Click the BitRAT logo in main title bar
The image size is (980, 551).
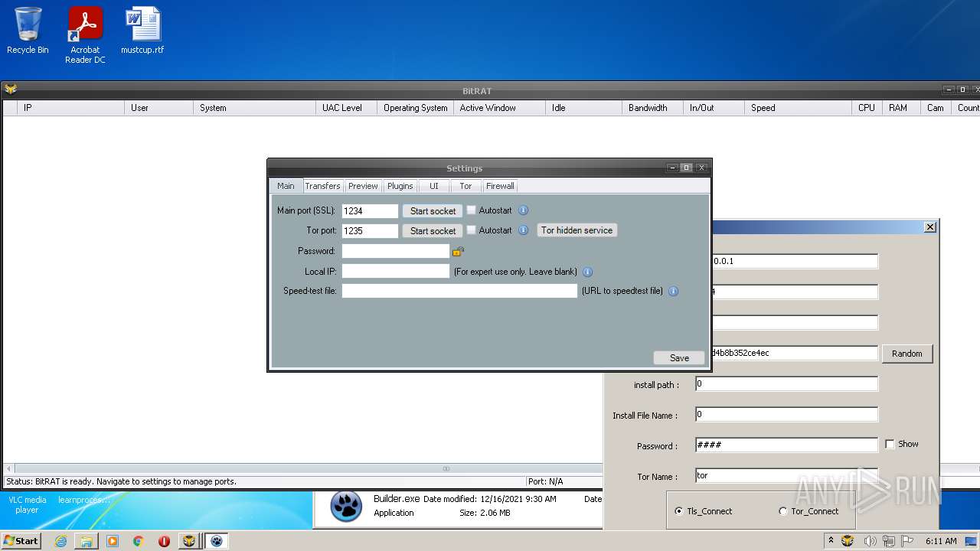coord(11,90)
